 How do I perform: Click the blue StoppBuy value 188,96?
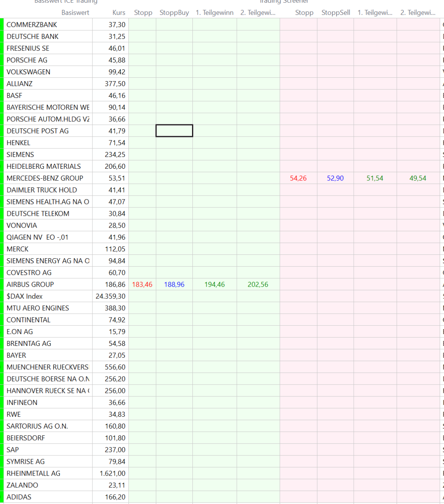click(174, 284)
